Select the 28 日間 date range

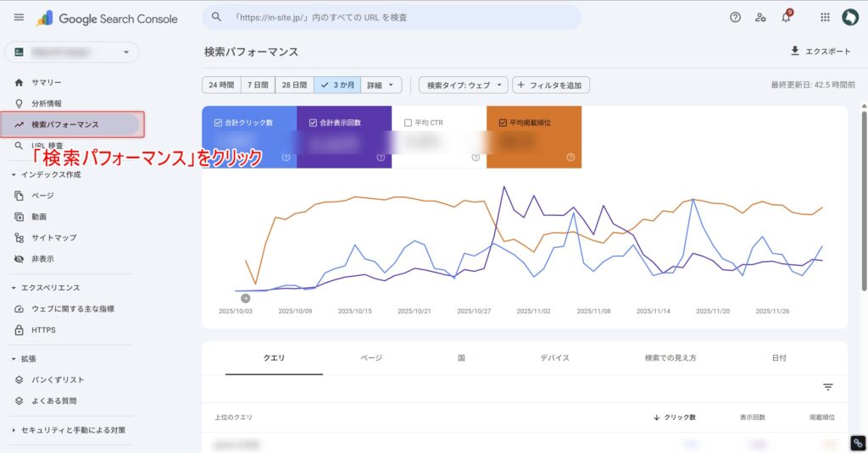[x=294, y=86]
